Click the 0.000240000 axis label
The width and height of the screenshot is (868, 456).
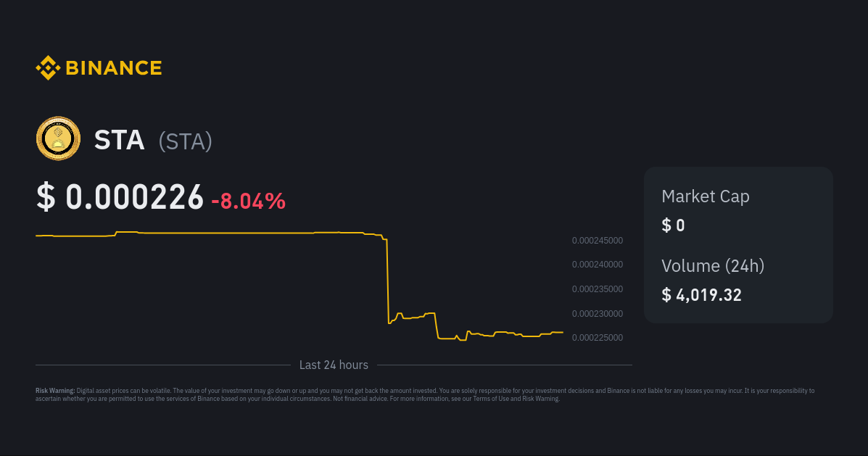point(598,265)
